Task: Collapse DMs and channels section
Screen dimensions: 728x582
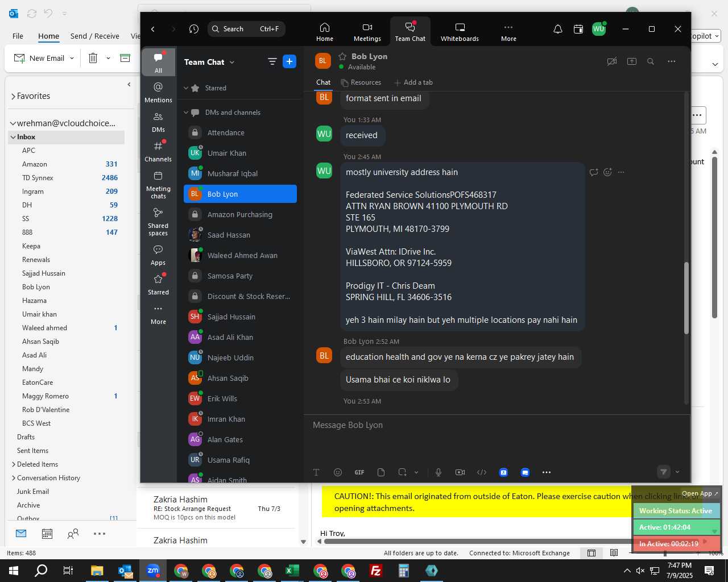Action: pyautogui.click(x=186, y=113)
